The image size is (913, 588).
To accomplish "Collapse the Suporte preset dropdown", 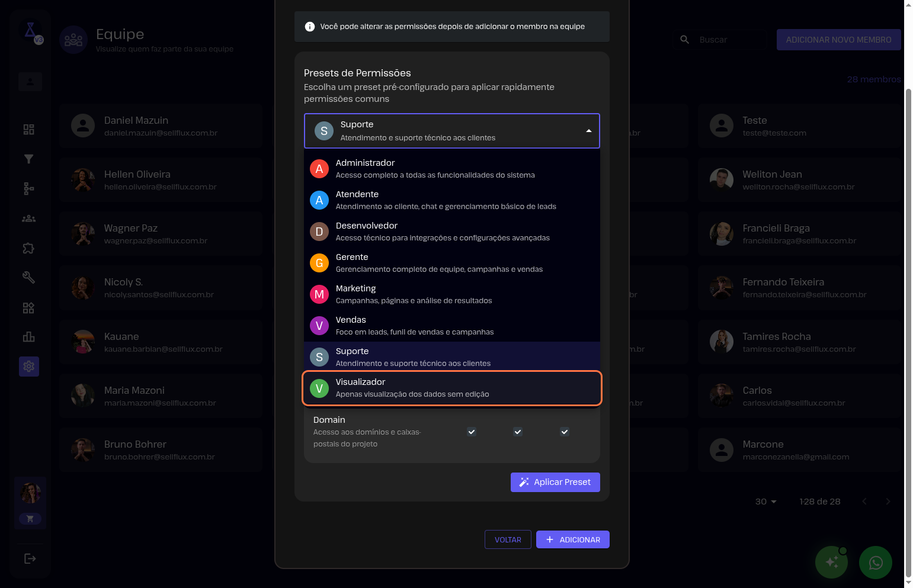I will (x=588, y=131).
